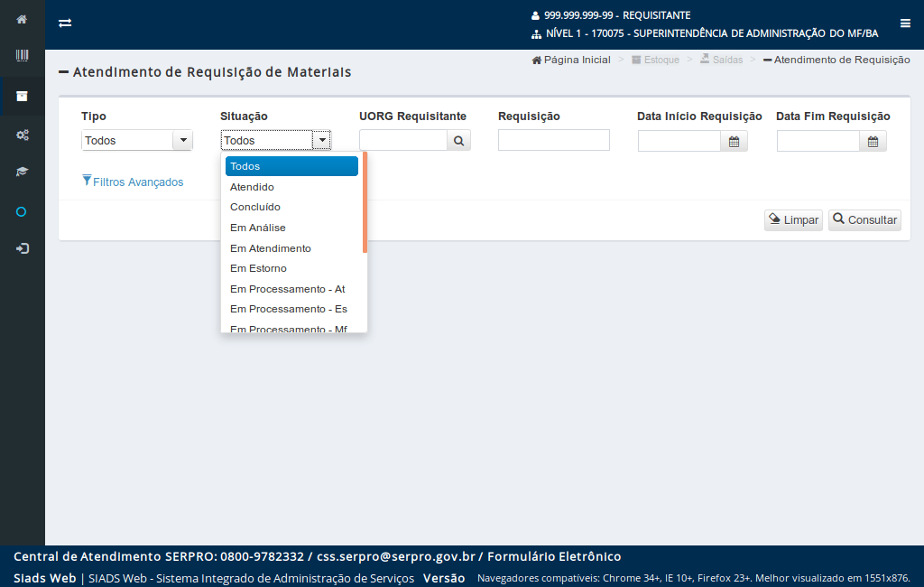Click the Limpar button

coord(793,220)
